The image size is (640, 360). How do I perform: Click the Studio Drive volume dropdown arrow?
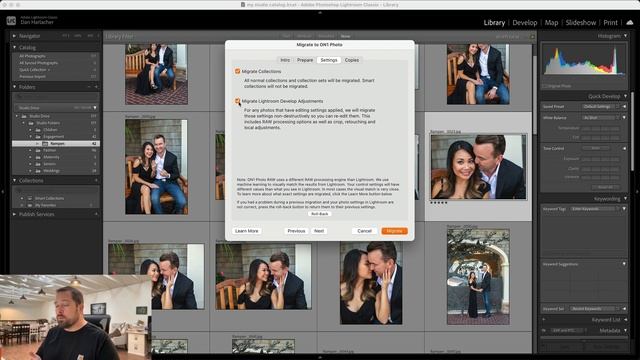95,108
